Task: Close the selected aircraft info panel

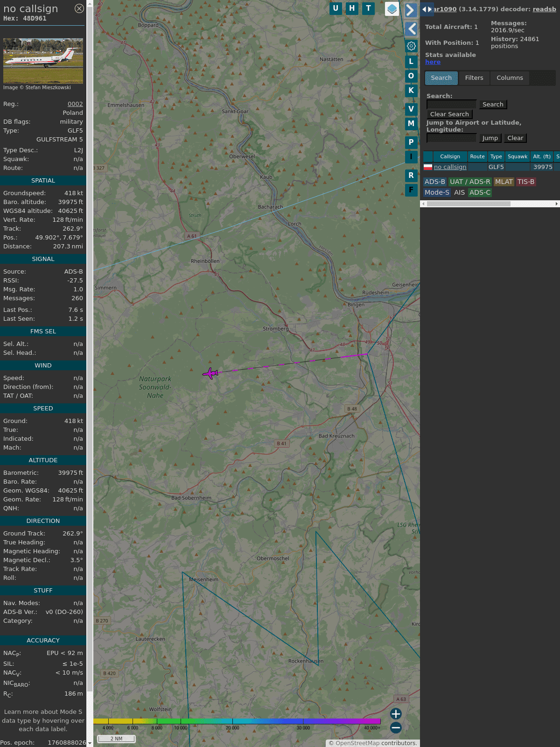Action: point(79,8)
